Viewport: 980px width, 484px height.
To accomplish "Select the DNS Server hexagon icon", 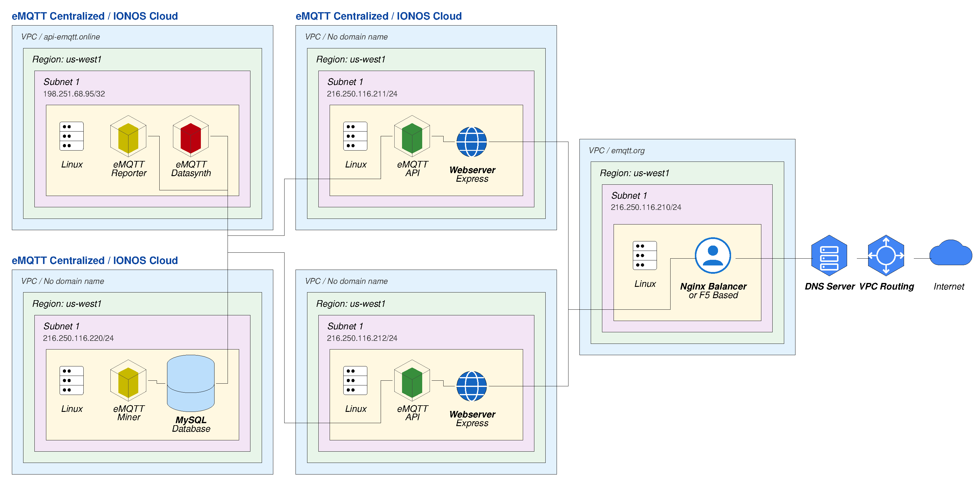I will pyautogui.click(x=829, y=256).
